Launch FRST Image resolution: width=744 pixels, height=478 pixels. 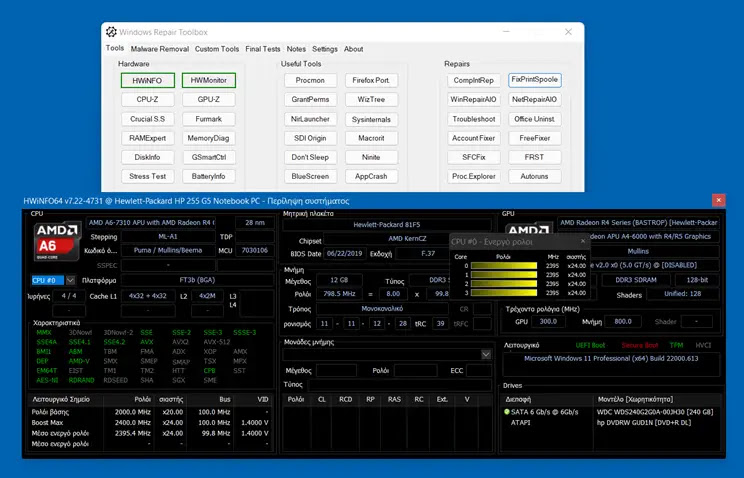coord(535,157)
